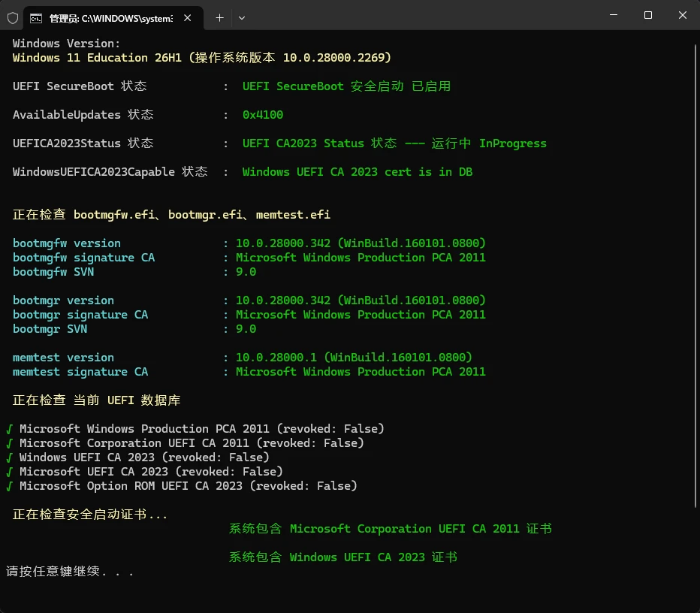Click 'UEFI SecureBoot 安全启动 已启用' value
The width and height of the screenshot is (700, 613).
[x=346, y=86]
